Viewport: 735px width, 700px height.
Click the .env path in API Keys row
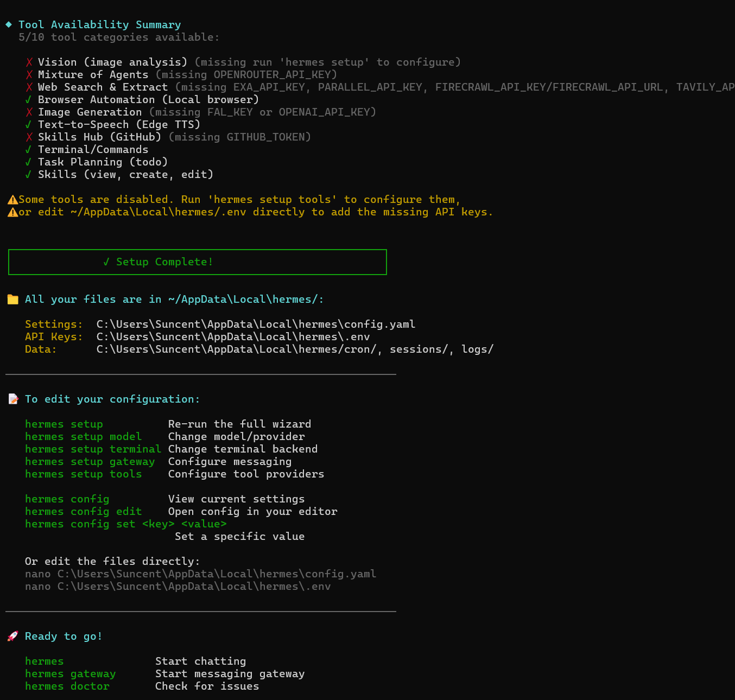(x=233, y=337)
